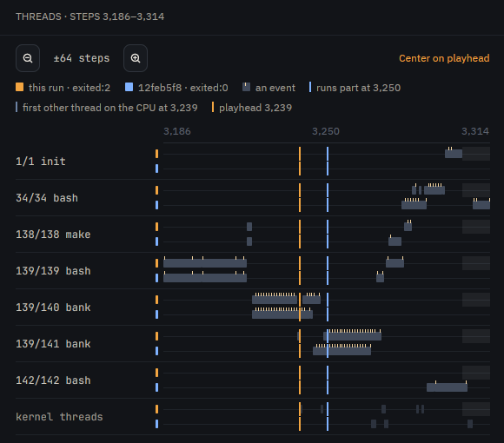Click the 3,186 axis label
This screenshot has height=443, width=504.
tap(177, 131)
